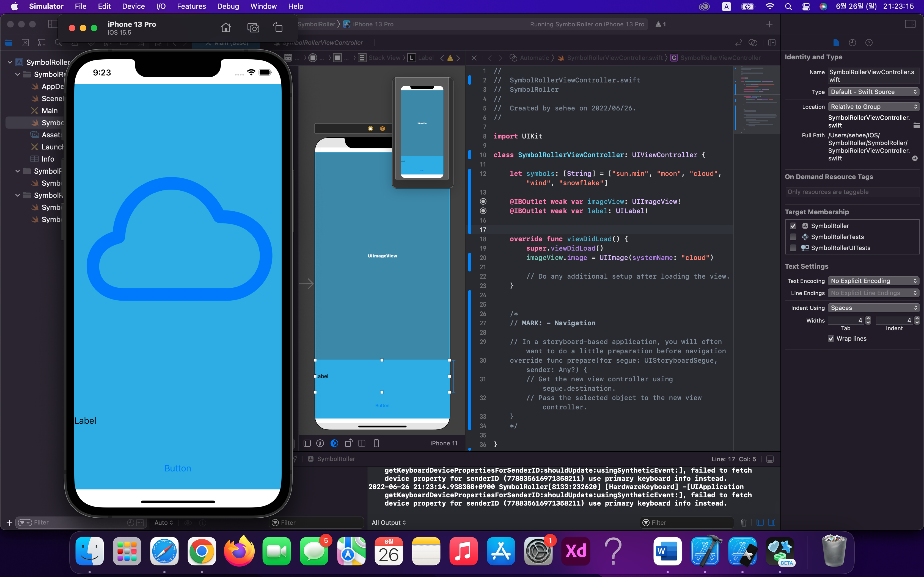This screenshot has width=924, height=577.
Task: Open the History inspector tab
Action: (852, 43)
